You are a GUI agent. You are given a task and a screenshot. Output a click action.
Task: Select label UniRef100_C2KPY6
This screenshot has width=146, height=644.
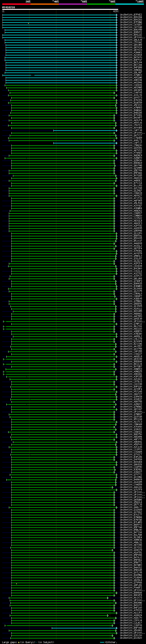tap(131, 625)
